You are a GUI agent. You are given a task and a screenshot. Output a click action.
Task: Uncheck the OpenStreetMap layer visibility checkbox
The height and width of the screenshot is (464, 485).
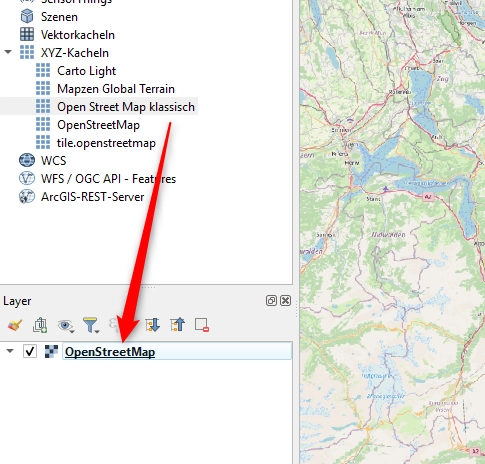pos(30,351)
